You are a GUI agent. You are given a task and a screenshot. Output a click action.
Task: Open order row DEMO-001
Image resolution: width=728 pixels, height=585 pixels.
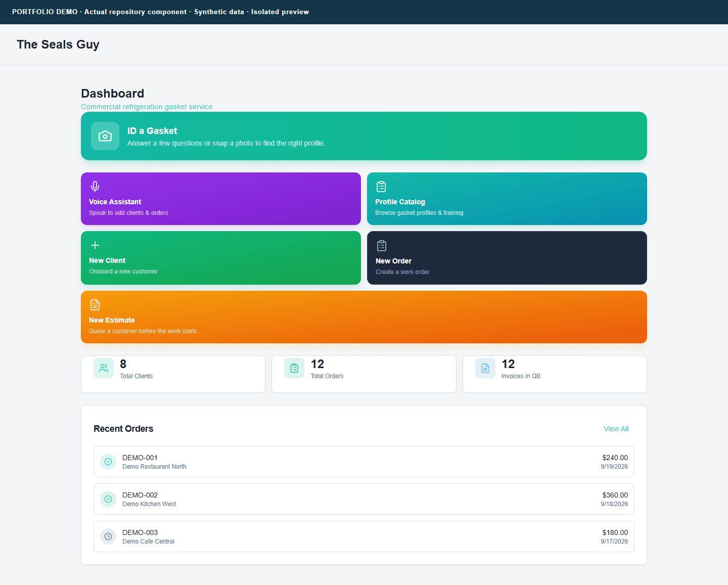tap(364, 462)
